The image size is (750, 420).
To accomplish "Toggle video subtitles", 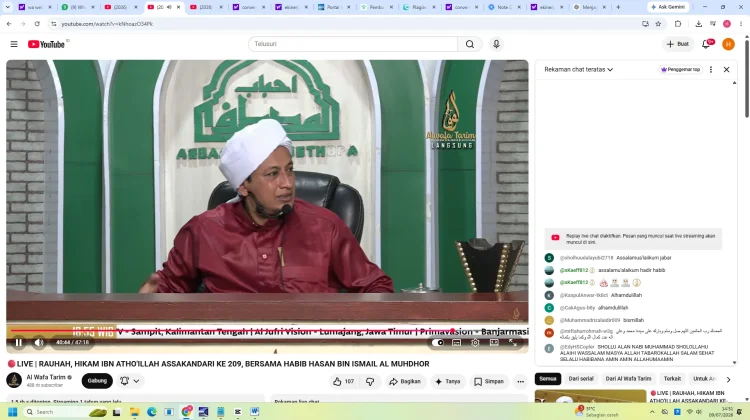I will (x=456, y=343).
